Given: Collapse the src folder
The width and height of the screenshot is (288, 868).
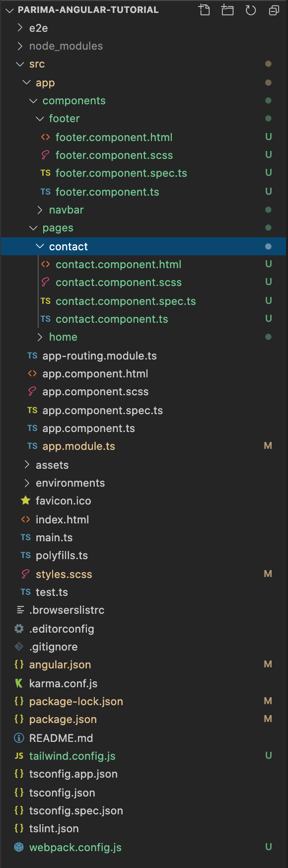Looking at the screenshot, I should 20,64.
